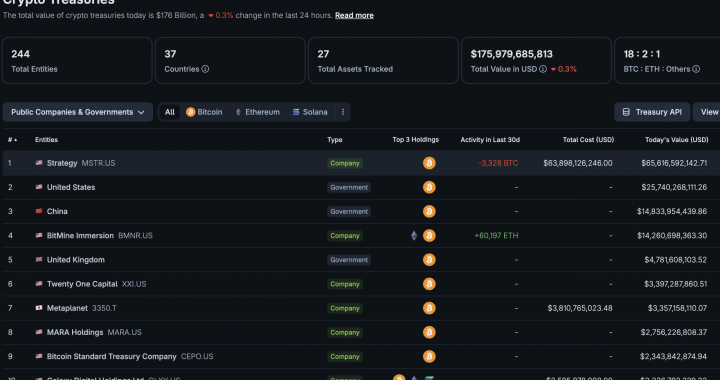Screen dimensions: 720x380
Task: Click the 244 Total Entities card
Action: [77, 61]
